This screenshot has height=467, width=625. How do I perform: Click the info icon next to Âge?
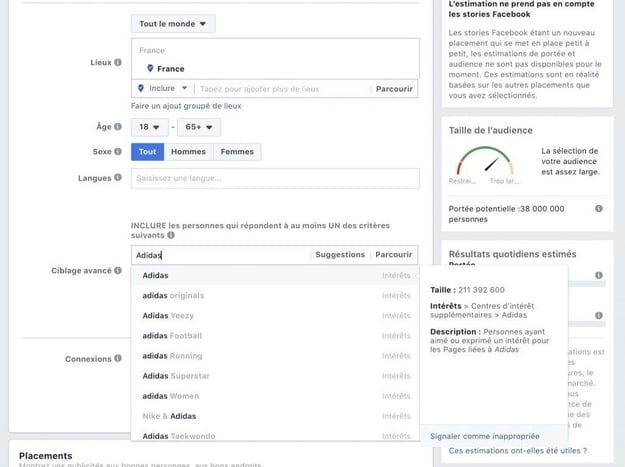(118, 126)
